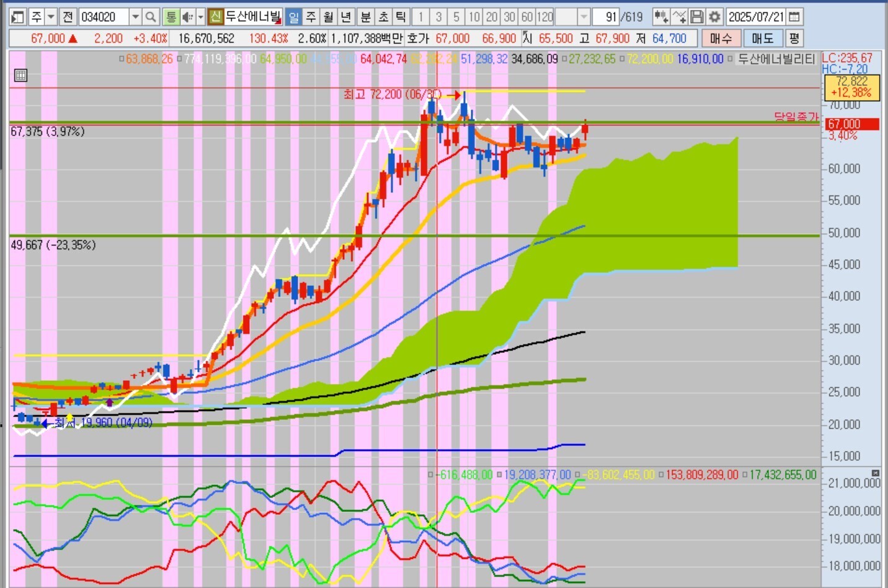Select interval 60 button
This screenshot has height=588, width=888.
[527, 17]
